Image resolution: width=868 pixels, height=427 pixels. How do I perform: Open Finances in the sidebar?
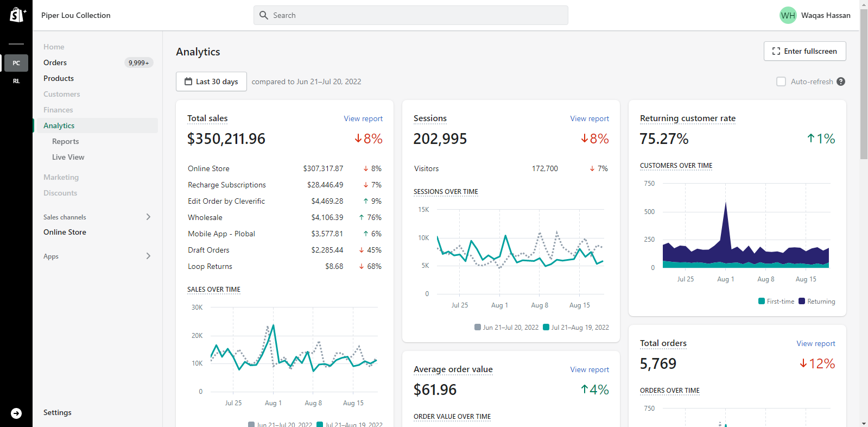[58, 110]
